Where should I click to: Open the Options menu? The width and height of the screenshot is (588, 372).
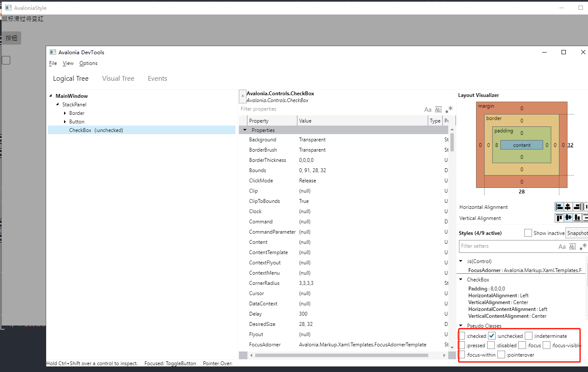88,63
